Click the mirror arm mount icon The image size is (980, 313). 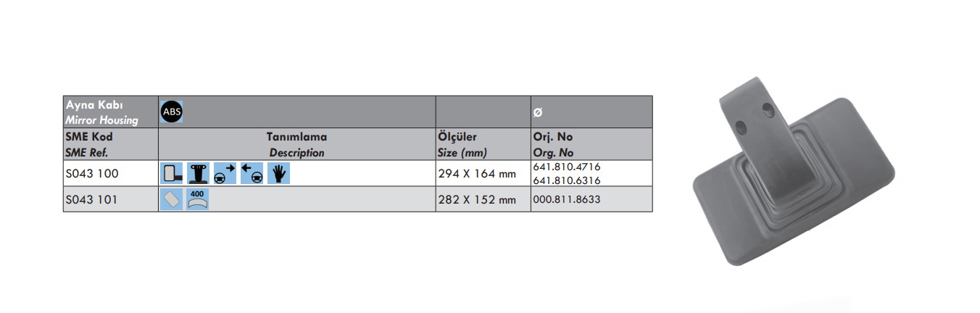coord(198,174)
